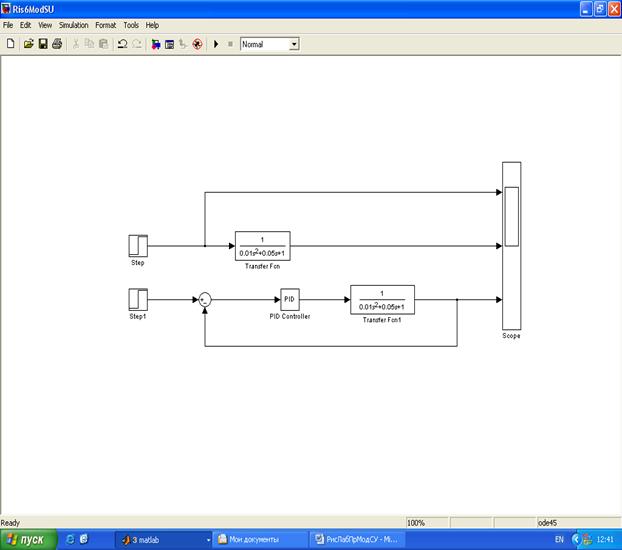Click the Model Explorer toolbar icon
This screenshot has height=550, width=622.
(x=169, y=44)
